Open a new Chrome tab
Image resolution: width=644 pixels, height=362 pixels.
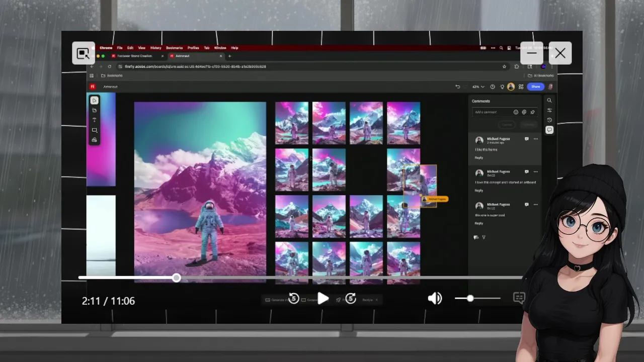(229, 56)
